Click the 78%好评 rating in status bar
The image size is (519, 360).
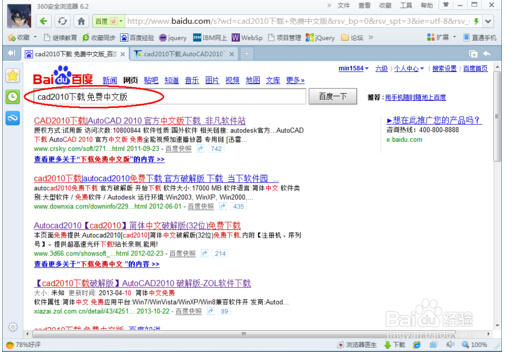(x=23, y=345)
